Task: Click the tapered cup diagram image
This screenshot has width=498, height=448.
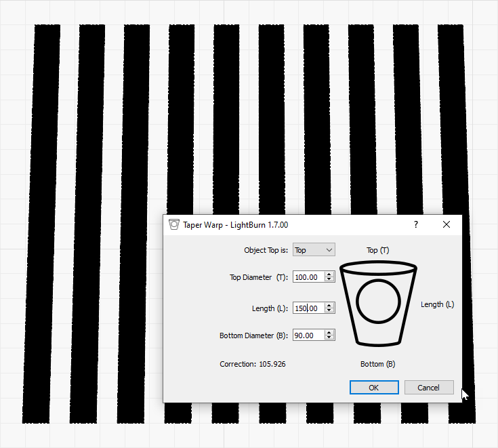Action: tap(377, 304)
